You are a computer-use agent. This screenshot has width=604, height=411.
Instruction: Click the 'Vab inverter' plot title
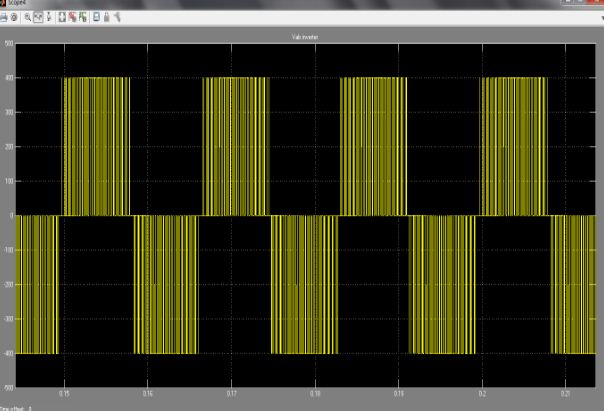(x=305, y=37)
